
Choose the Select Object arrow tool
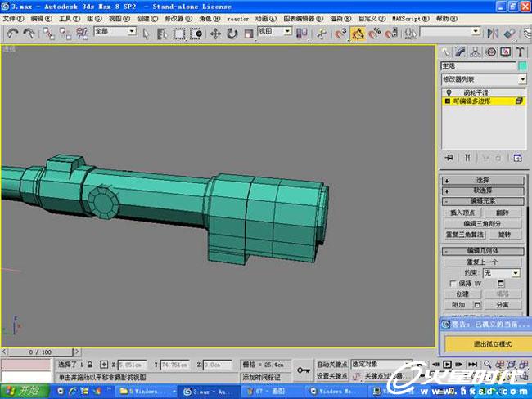tap(147, 34)
